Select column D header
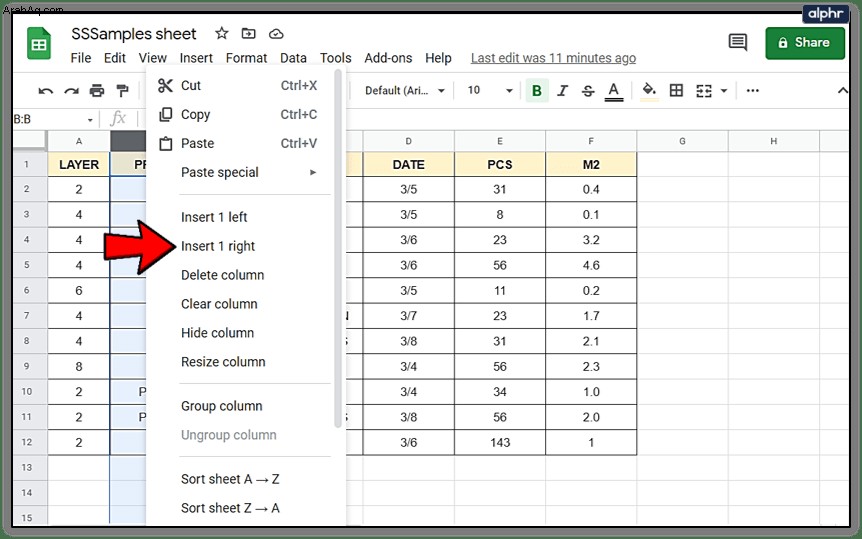 [x=408, y=141]
